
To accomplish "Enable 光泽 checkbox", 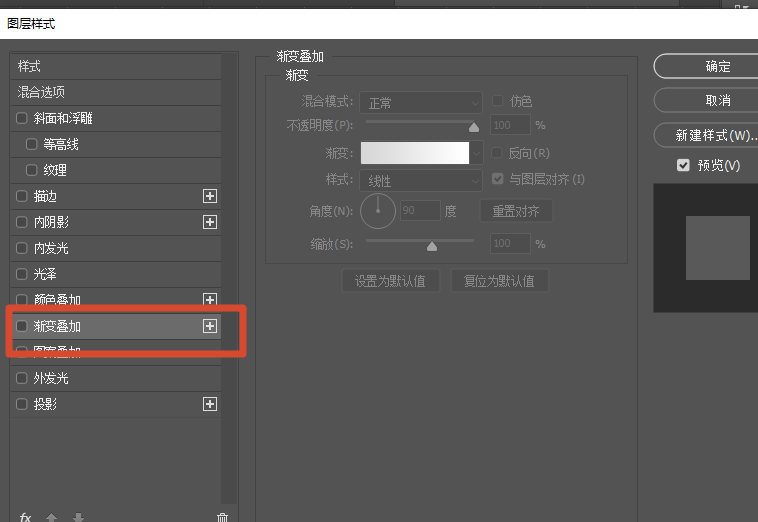I will coord(22,274).
